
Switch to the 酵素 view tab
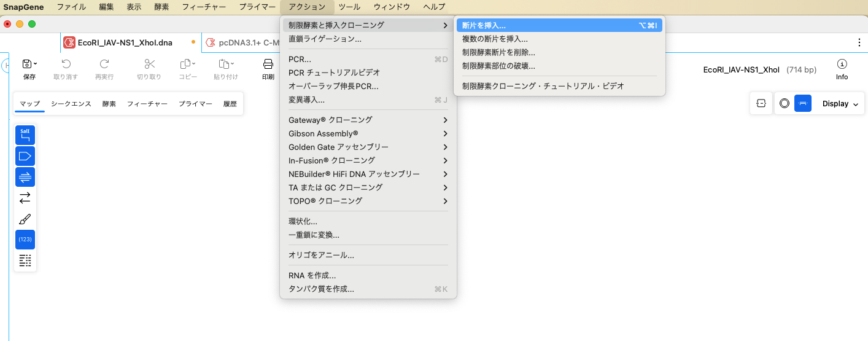pos(109,104)
